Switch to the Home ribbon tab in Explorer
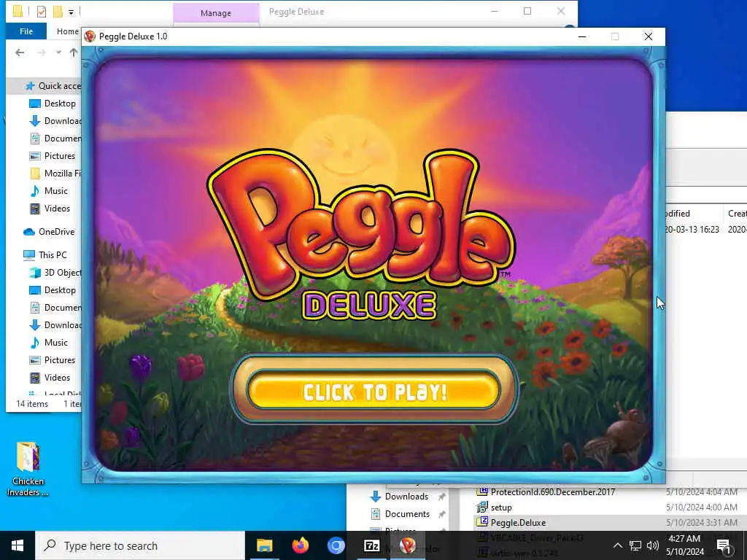 click(x=67, y=31)
